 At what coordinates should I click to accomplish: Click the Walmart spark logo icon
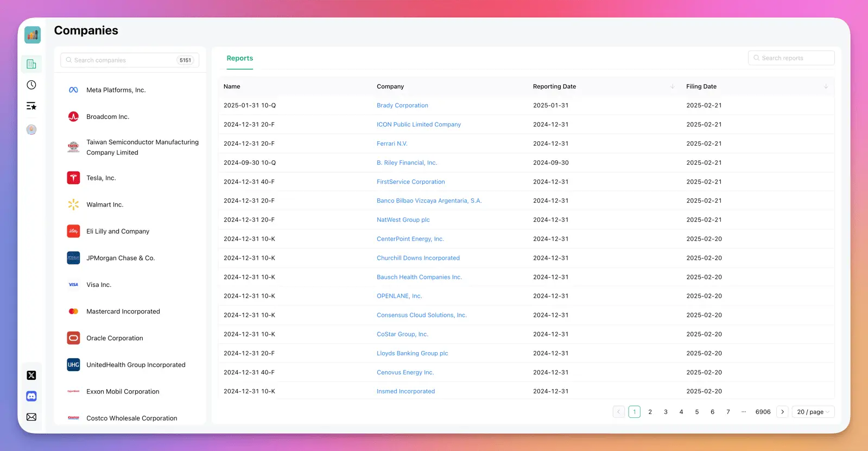coord(73,204)
